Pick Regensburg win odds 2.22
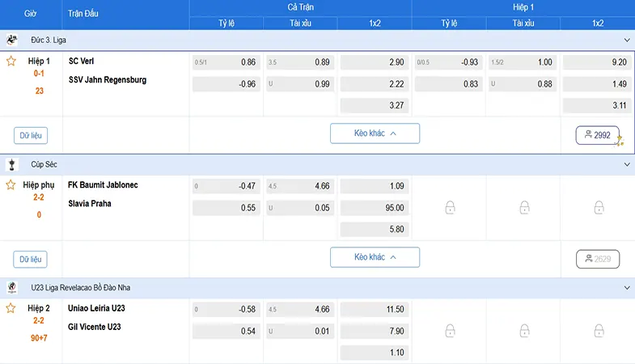Viewport: 635px width, 364px height. click(x=375, y=84)
